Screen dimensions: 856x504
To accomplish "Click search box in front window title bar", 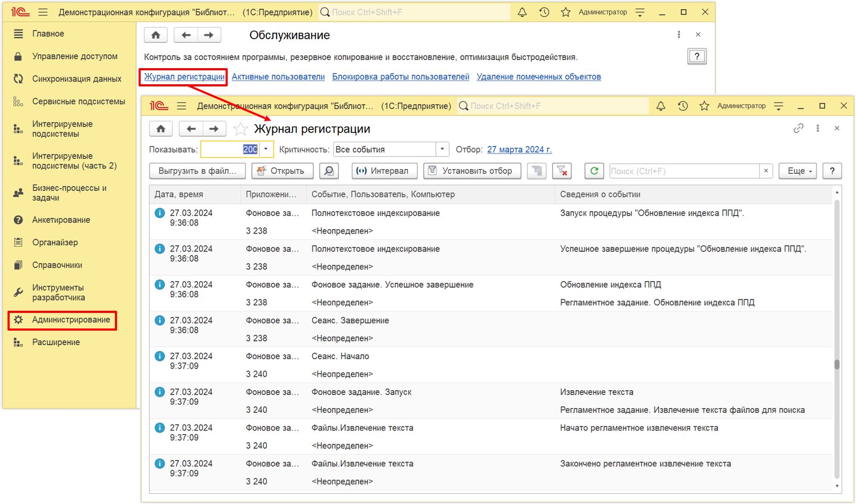I will point(553,106).
